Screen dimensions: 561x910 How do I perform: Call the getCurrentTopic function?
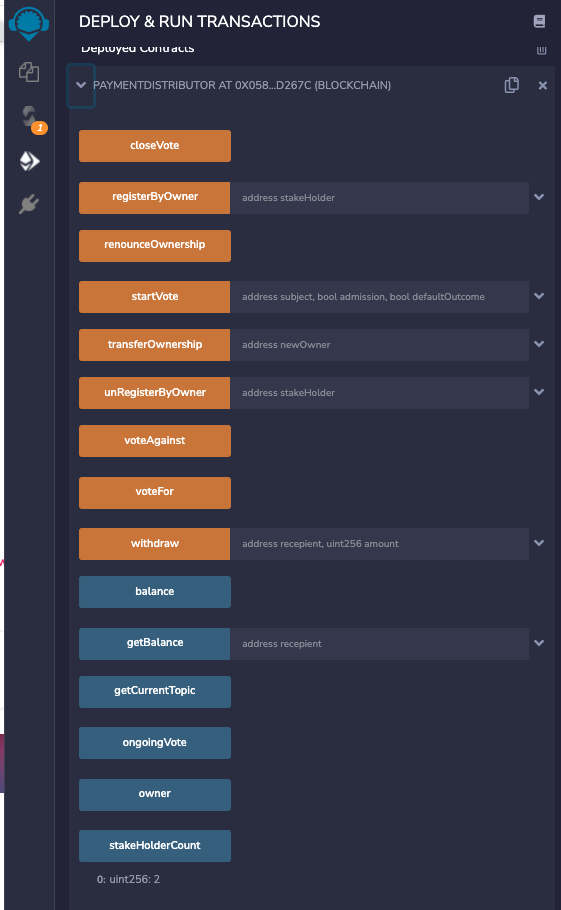[155, 692]
